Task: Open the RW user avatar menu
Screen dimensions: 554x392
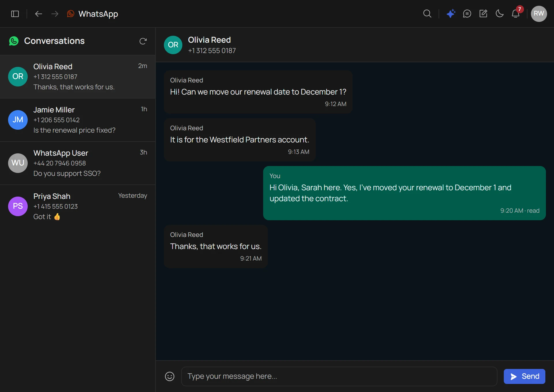Action: coord(539,14)
